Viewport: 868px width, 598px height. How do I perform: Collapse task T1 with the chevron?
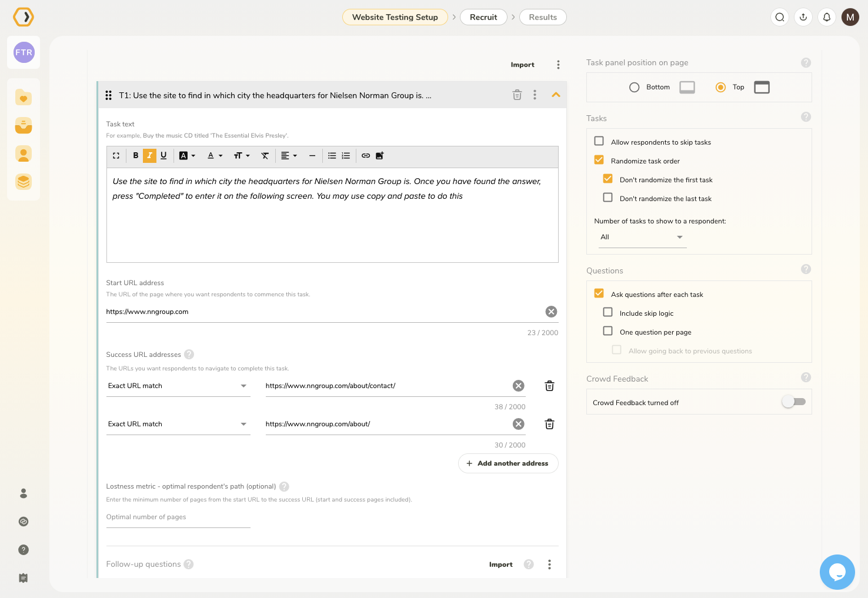[556, 95]
